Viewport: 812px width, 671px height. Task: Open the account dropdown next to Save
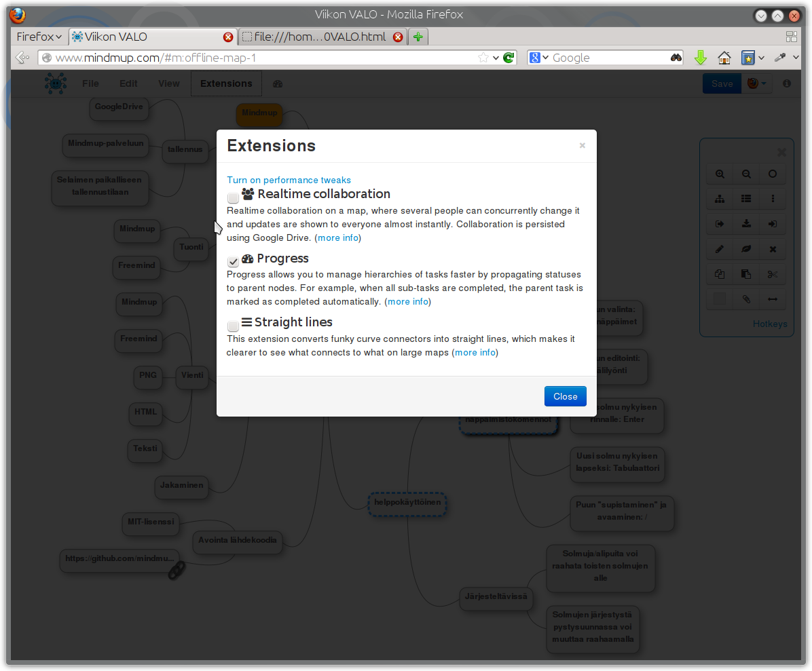click(756, 83)
